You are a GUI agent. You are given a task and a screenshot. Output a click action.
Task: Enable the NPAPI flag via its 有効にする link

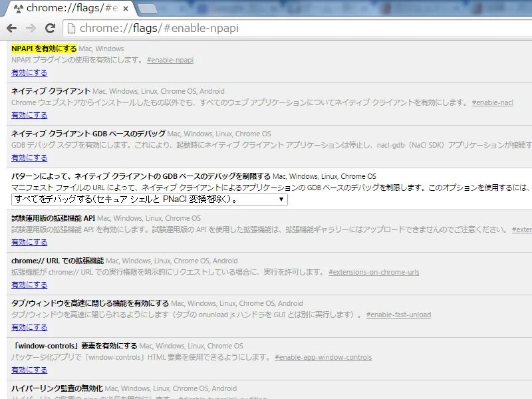(29, 72)
